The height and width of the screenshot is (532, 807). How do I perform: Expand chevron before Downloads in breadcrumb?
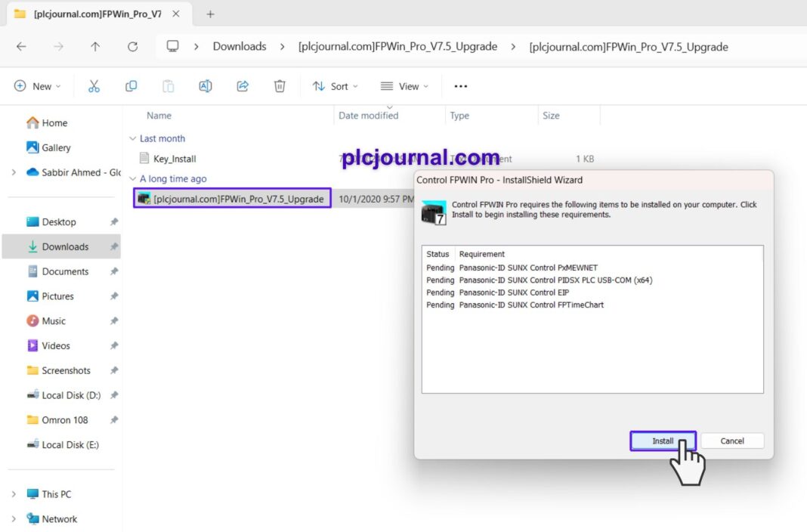click(x=196, y=47)
